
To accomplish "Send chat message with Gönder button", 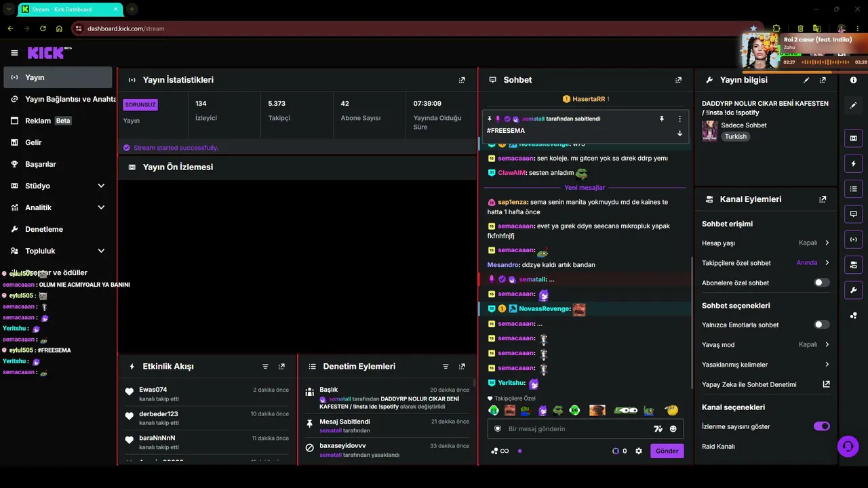I will (x=667, y=451).
